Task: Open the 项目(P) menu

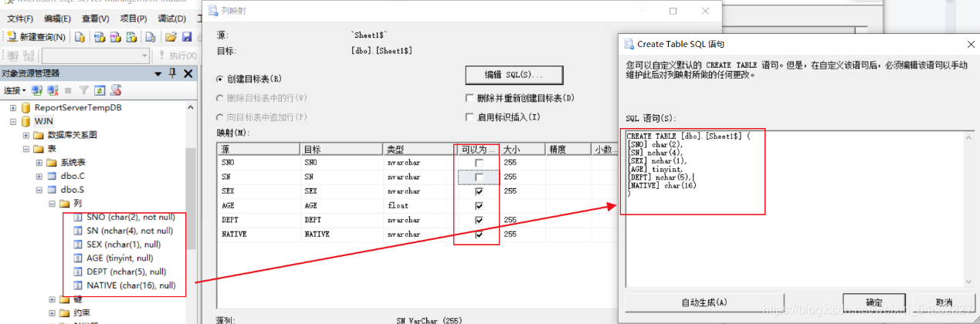Action: pos(134,19)
